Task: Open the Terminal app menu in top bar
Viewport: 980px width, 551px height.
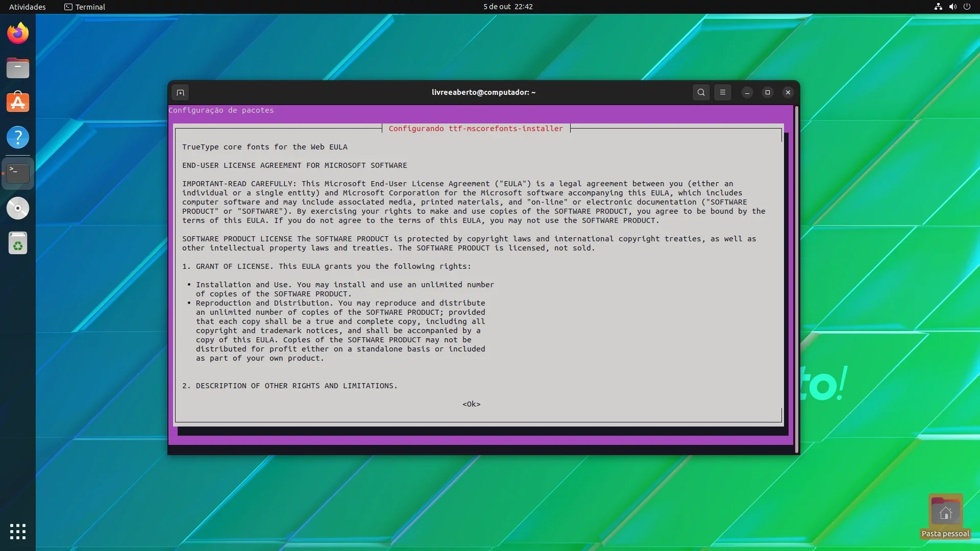Action: (x=85, y=7)
